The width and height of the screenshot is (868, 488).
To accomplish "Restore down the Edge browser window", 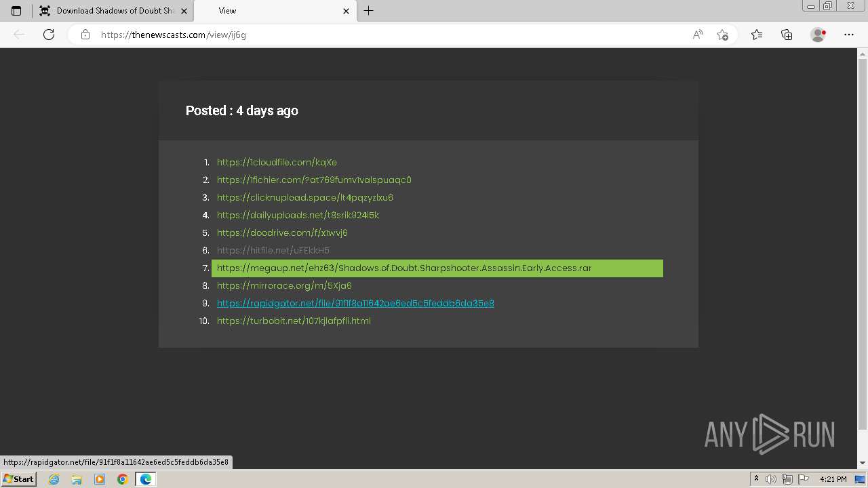I will [x=827, y=6].
